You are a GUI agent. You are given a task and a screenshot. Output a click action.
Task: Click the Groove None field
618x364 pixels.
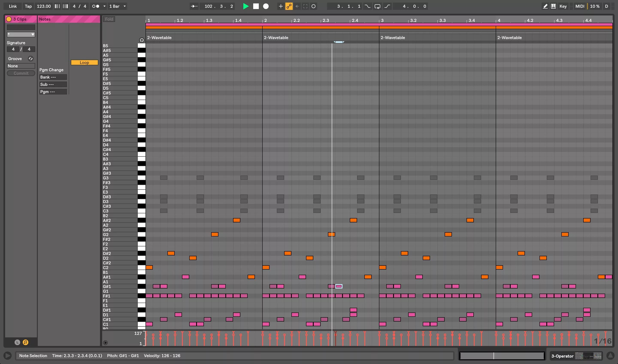tap(21, 66)
